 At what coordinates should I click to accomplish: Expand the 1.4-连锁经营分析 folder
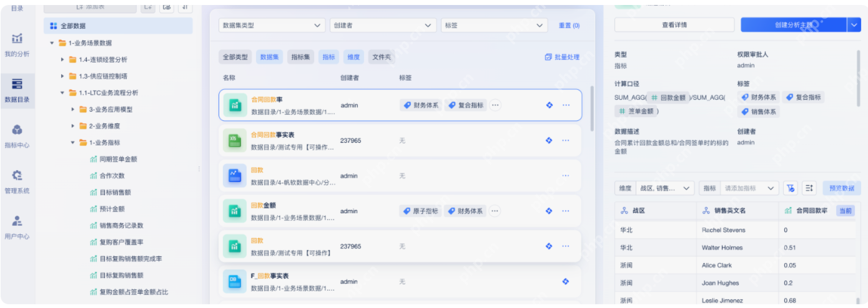(x=63, y=59)
